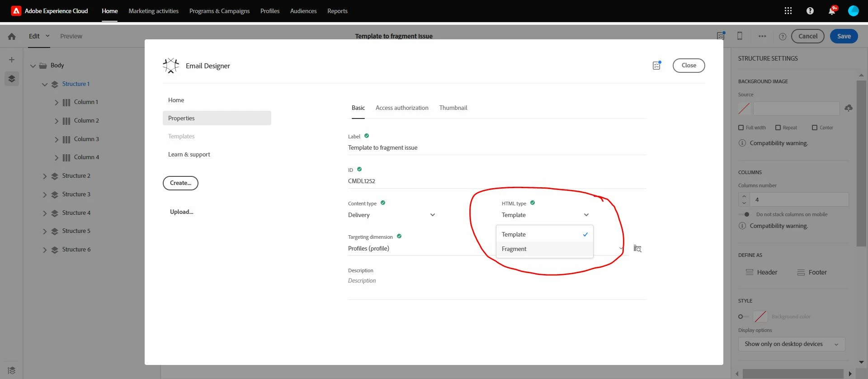Open the Content type dropdown

pos(392,215)
